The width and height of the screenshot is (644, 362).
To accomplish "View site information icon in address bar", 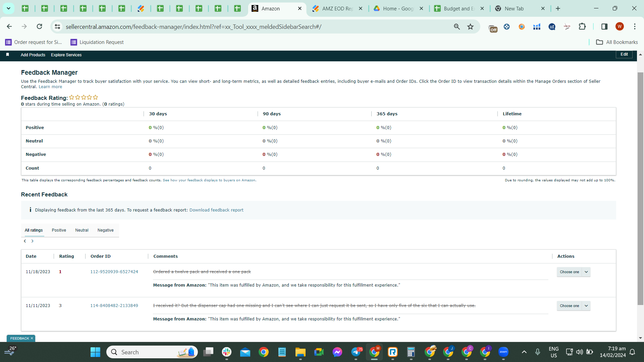I will (x=57, y=26).
